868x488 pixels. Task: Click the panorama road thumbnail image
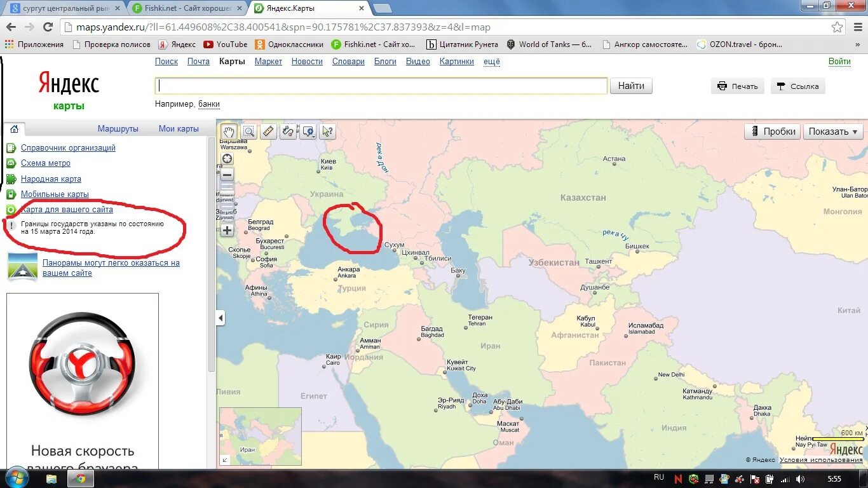tap(23, 267)
